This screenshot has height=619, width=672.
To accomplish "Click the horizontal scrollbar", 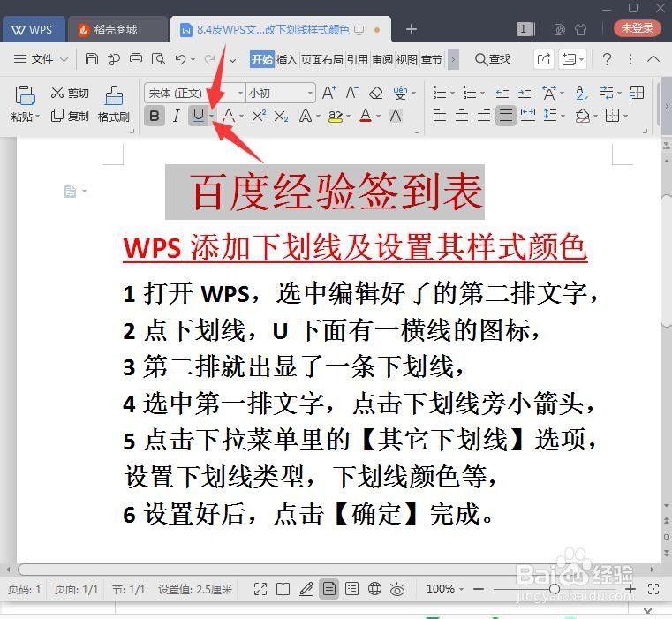I will pyautogui.click(x=330, y=570).
